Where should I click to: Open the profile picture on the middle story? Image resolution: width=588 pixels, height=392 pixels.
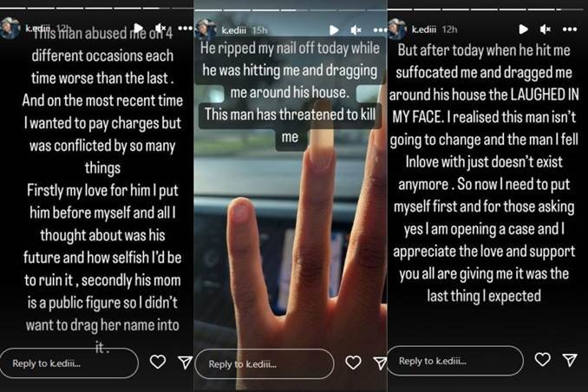[x=206, y=30]
